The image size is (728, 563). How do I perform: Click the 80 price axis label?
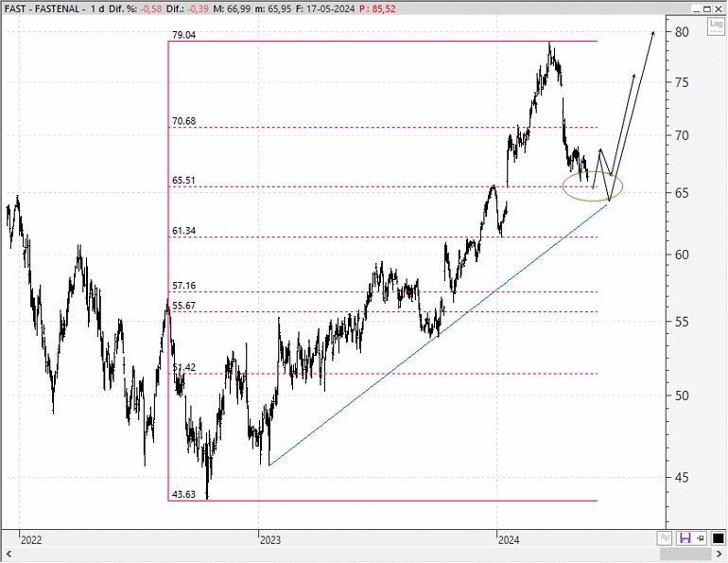pos(682,32)
